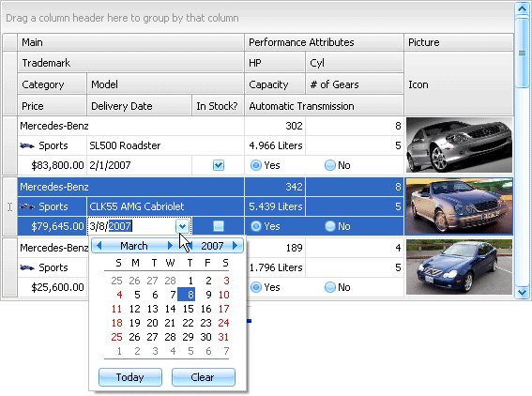Select No automatic transmission for CLK55 AMG
This screenshot has height=396, width=532.
[x=329, y=226]
